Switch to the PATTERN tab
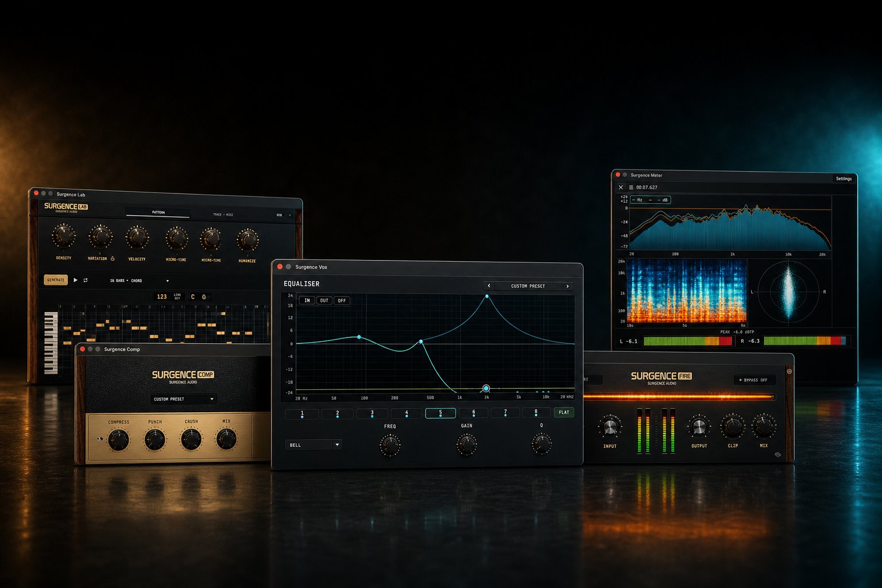 coord(158,213)
